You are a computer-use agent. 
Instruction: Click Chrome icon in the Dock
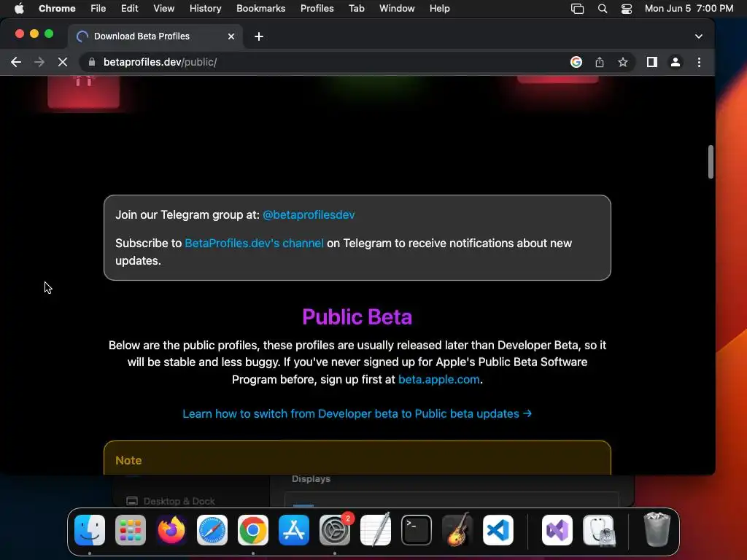click(253, 530)
